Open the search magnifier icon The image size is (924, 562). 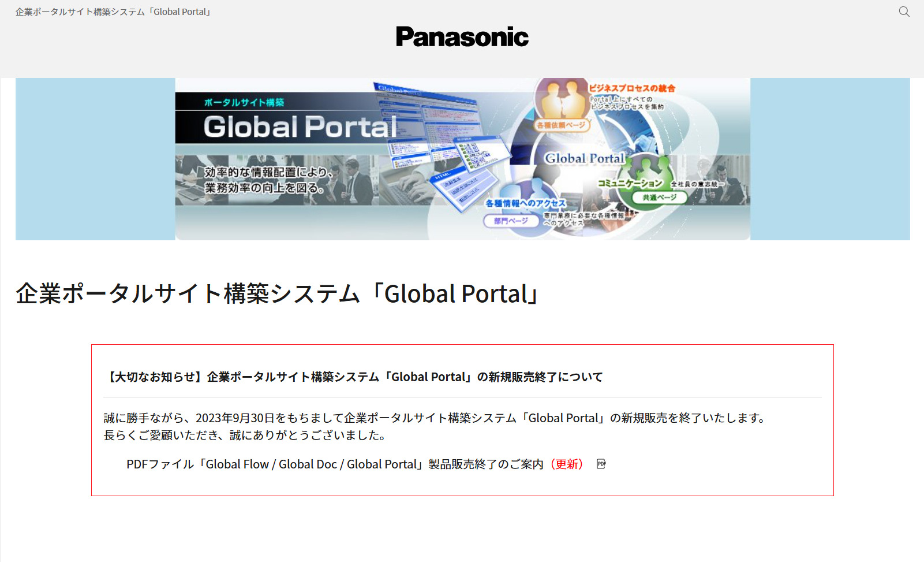903,12
